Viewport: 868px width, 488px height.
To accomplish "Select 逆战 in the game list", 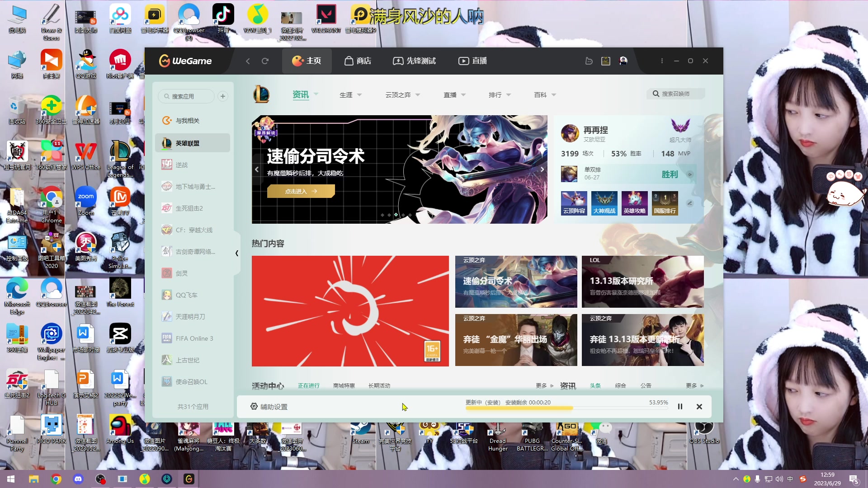I will point(193,165).
